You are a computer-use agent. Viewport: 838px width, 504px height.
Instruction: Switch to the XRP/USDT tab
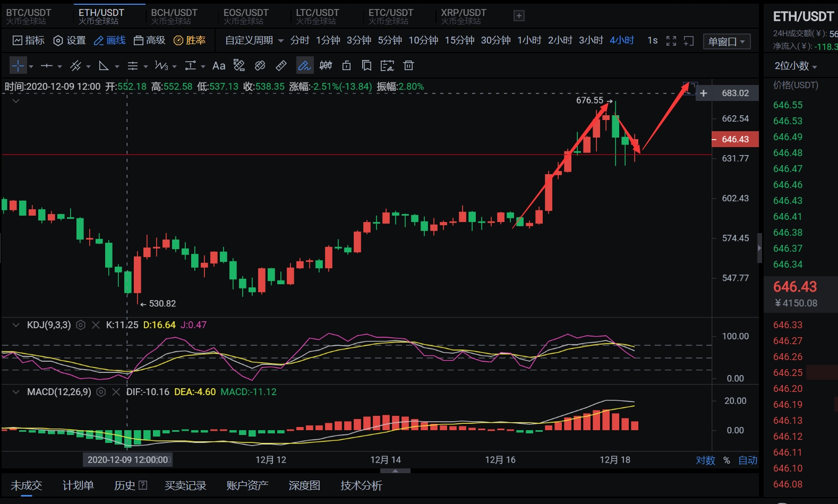point(464,16)
